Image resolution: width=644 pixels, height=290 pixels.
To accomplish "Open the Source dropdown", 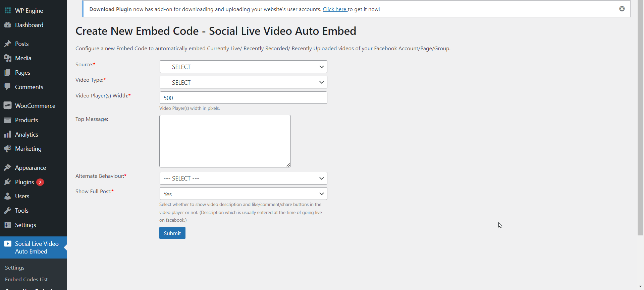I will point(243,67).
